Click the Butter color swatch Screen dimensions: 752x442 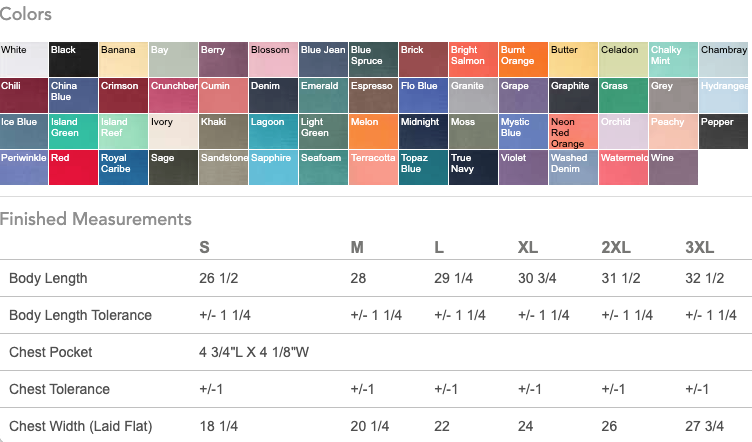[x=573, y=59]
